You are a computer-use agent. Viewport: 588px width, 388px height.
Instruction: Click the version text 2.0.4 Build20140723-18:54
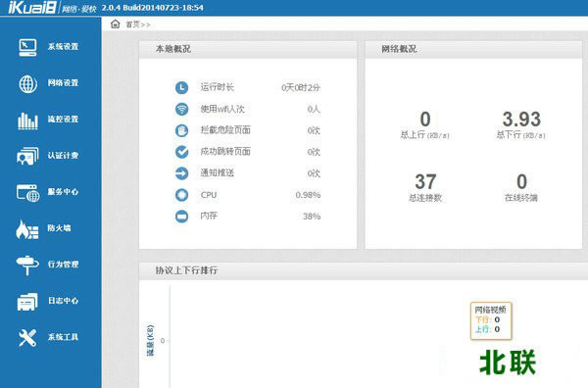152,8
